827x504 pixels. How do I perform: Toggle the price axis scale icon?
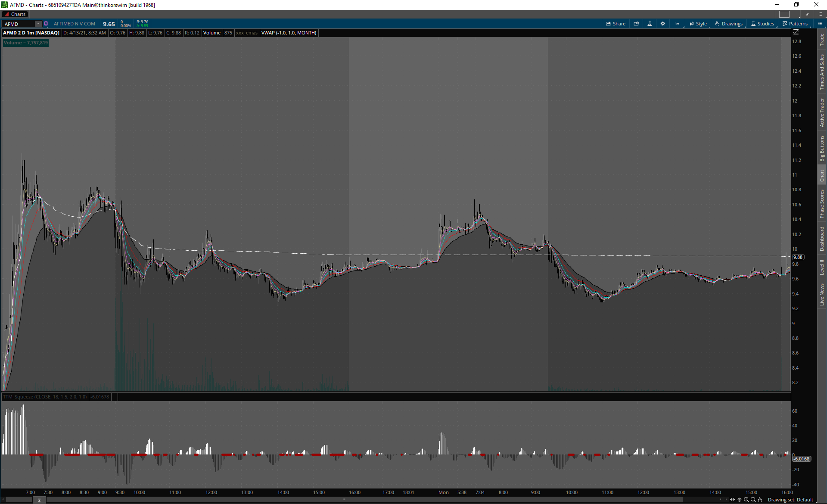pos(796,32)
